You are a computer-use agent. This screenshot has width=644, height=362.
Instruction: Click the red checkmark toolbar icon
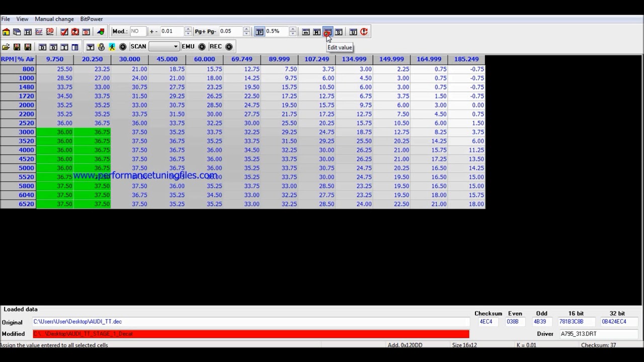pos(64,32)
